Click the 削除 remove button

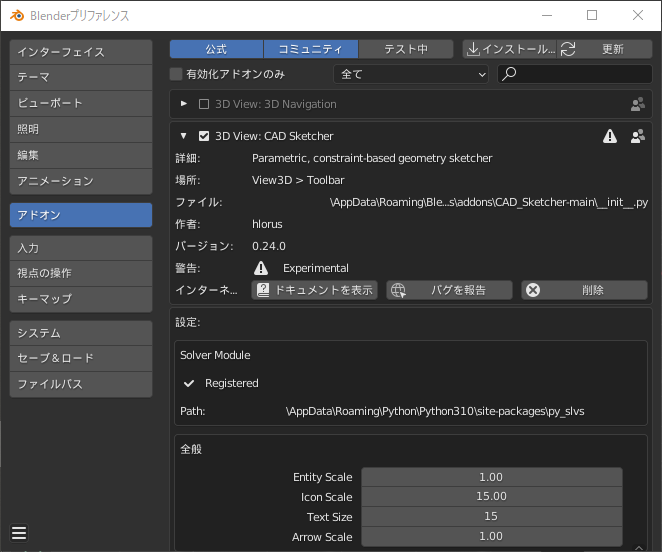[584, 290]
